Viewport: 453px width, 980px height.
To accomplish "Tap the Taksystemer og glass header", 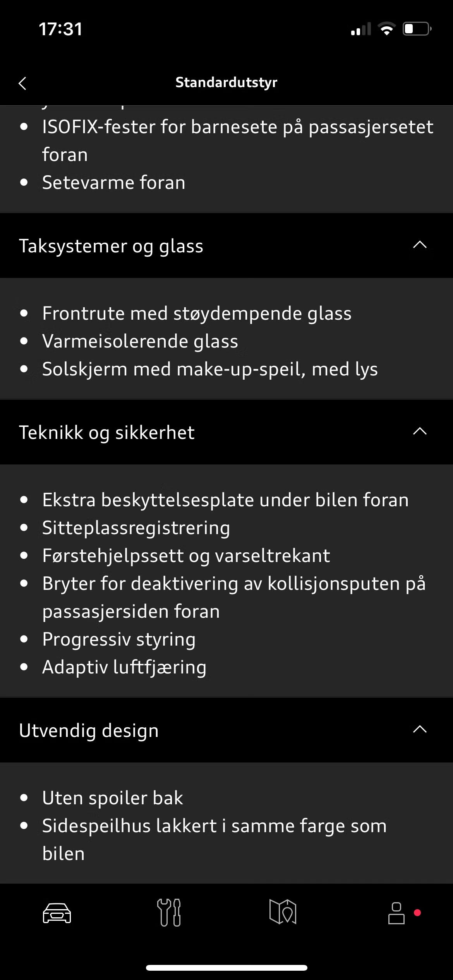I will click(226, 245).
